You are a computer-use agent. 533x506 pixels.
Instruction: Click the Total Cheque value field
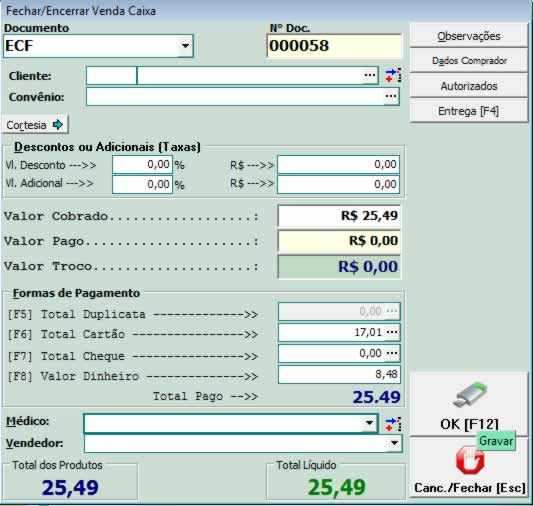coord(332,353)
